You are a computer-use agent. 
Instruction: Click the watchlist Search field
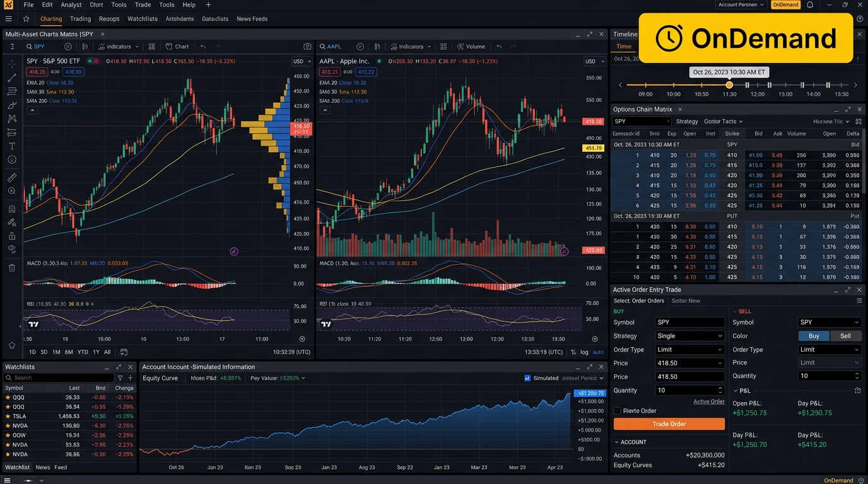59,378
